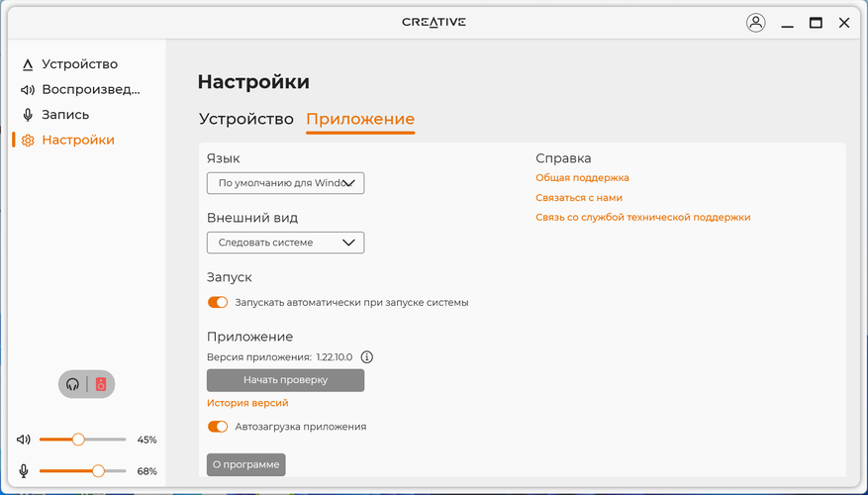Open Связаться с нами link
868x495 pixels.
tap(579, 198)
